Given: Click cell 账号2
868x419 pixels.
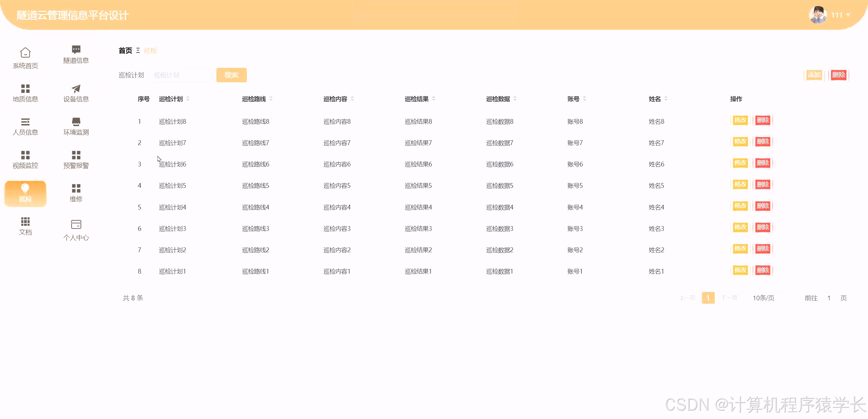Looking at the screenshot, I should click(x=575, y=250).
